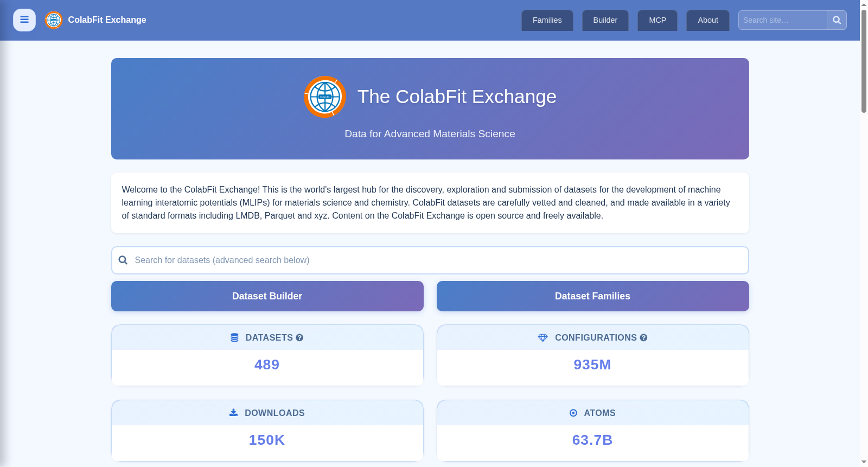The width and height of the screenshot is (868, 467).
Task: Click the Datasets database stack icon
Action: click(234, 337)
